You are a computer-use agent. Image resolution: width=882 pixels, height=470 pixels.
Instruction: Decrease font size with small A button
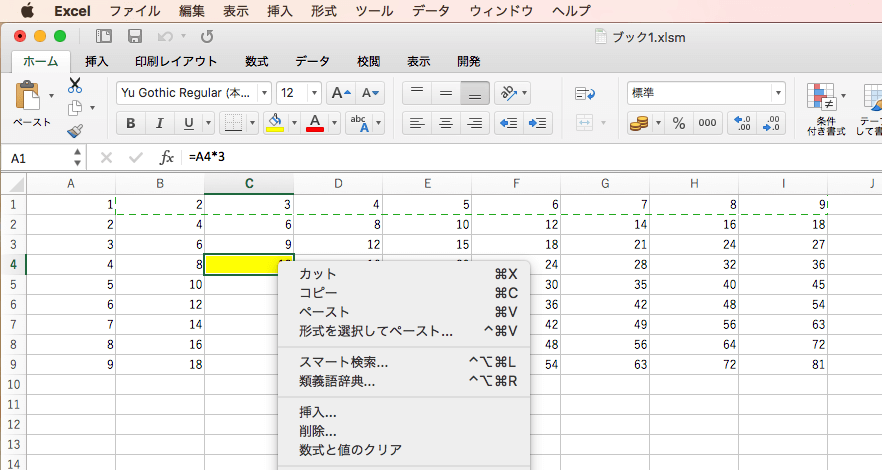370,93
